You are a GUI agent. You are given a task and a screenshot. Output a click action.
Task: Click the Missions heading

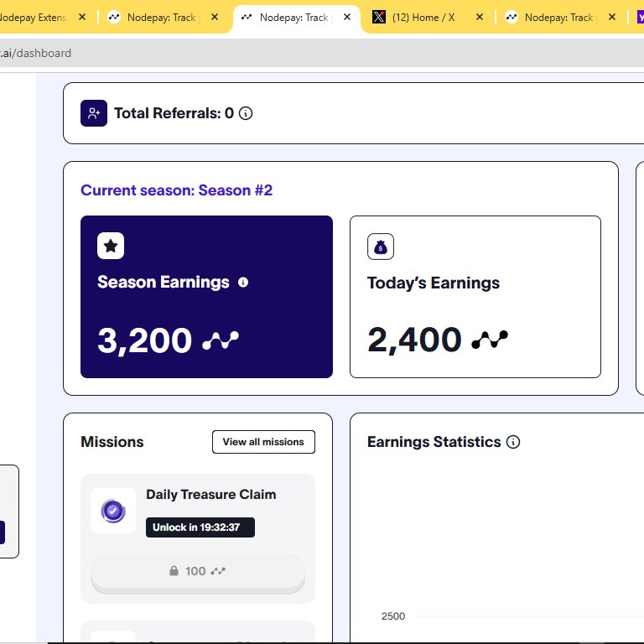[x=112, y=442]
